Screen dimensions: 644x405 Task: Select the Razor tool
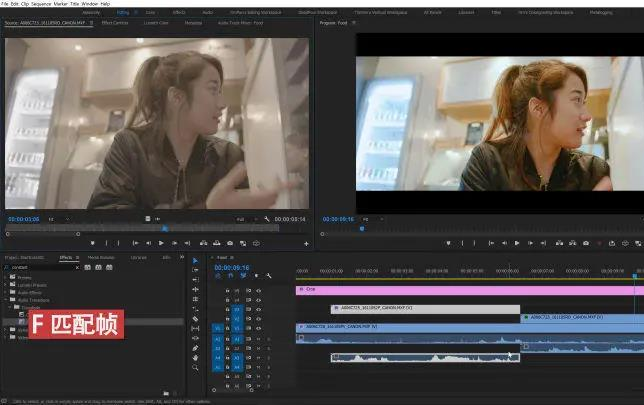click(195, 319)
